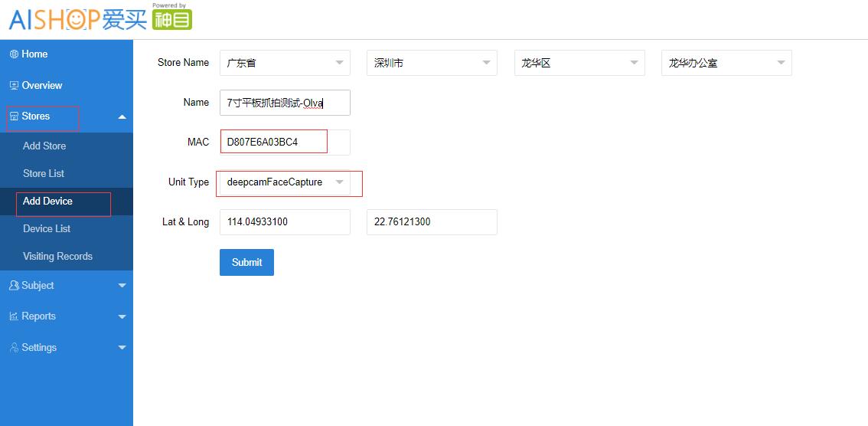Click the green Powered by logo

click(x=171, y=17)
